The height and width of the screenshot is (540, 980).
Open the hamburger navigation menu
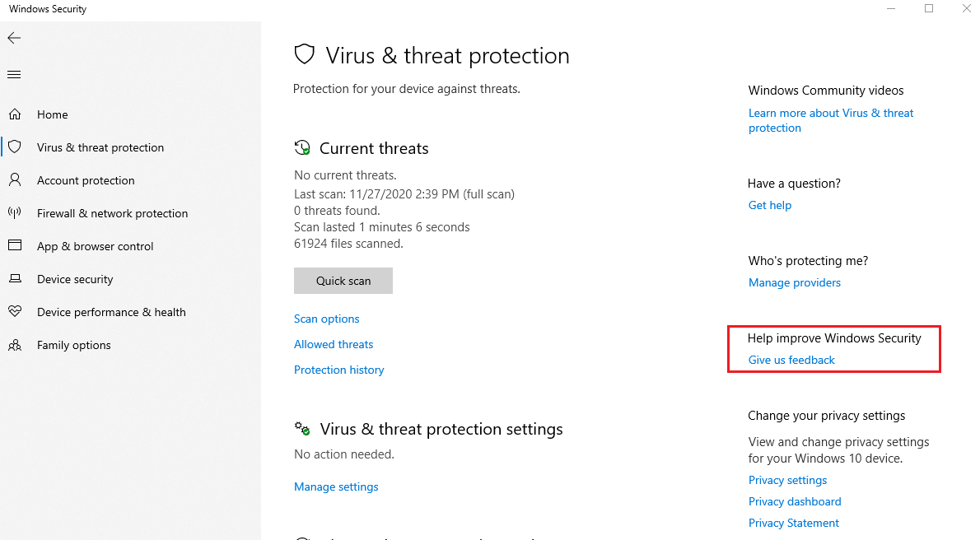pos(14,75)
